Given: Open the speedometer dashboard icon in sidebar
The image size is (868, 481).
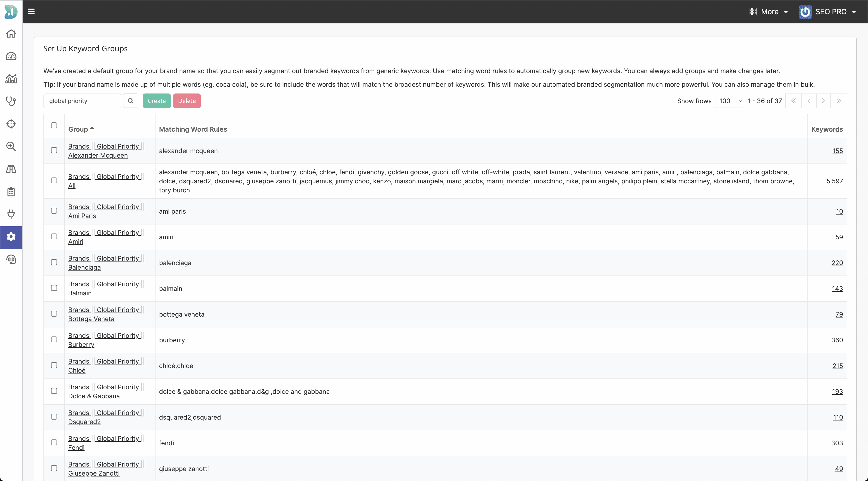Looking at the screenshot, I should click(x=11, y=56).
